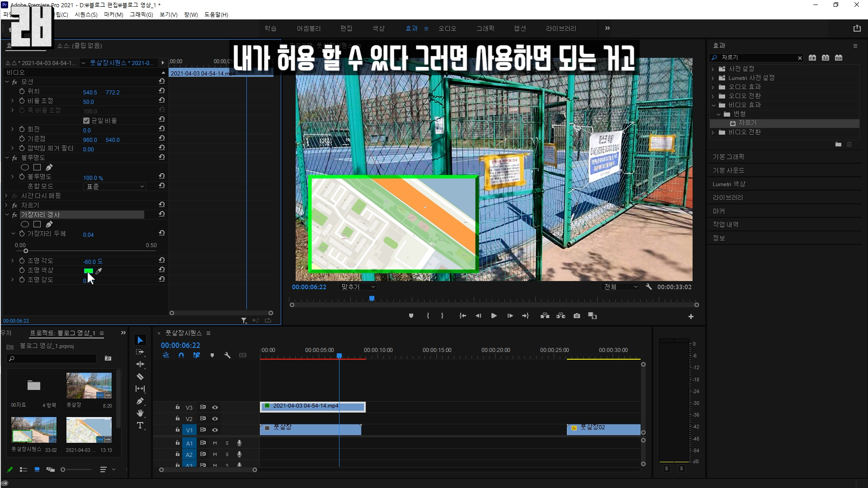Click eyedropper next to 조명 색상
This screenshot has height=488, width=868.
pos(99,271)
